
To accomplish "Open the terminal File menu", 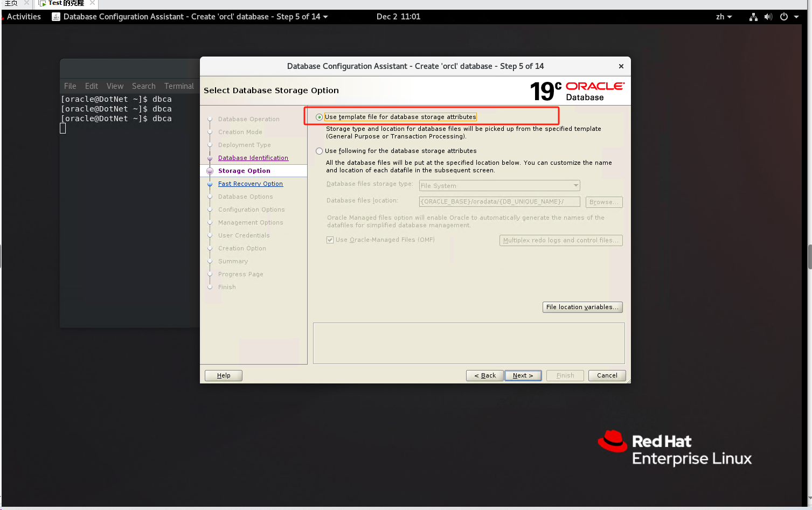I will 70,86.
